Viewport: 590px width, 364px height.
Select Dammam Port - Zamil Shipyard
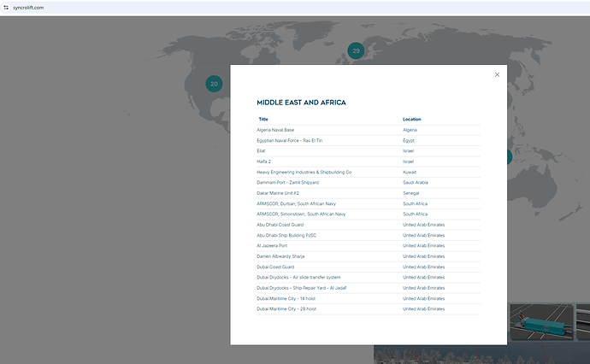click(287, 182)
